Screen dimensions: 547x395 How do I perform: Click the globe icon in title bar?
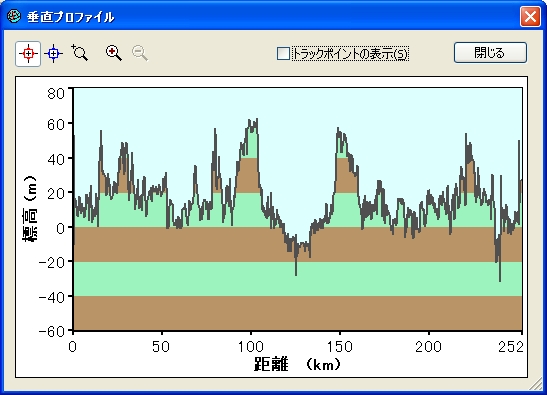pyautogui.click(x=14, y=16)
